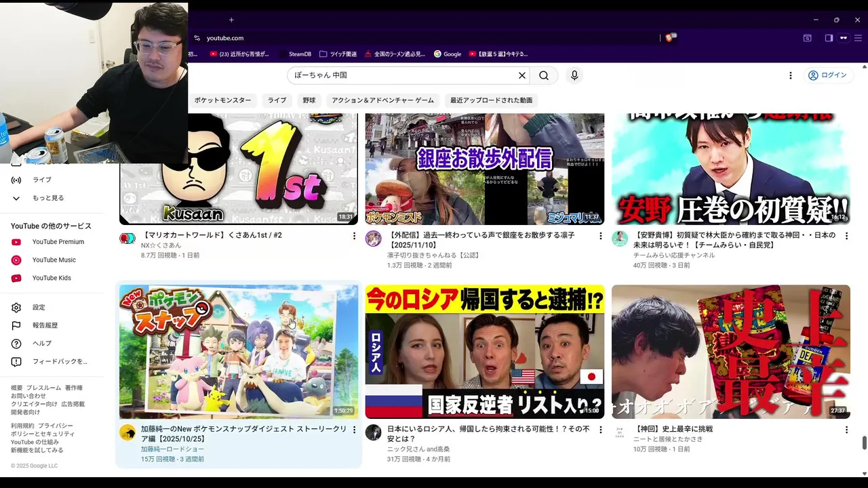
Task: Open the 史上最辛 video thumbnail
Action: 731,352
